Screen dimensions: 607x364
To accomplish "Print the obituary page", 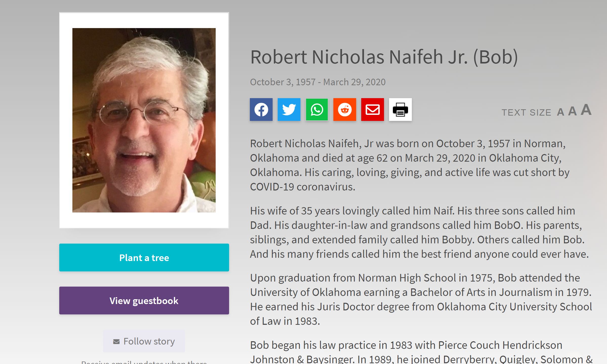I will click(400, 110).
